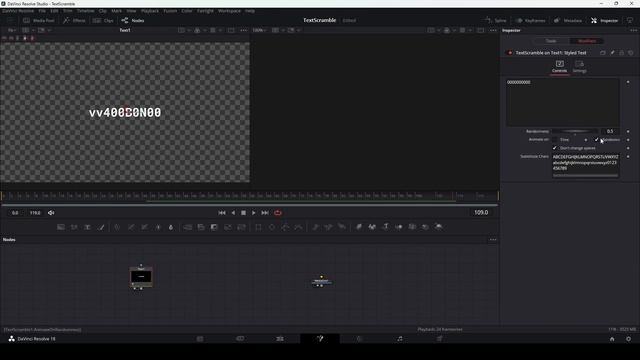
Task: Toggle keyframe diamond for Substitute Chars
Action: click(x=628, y=156)
